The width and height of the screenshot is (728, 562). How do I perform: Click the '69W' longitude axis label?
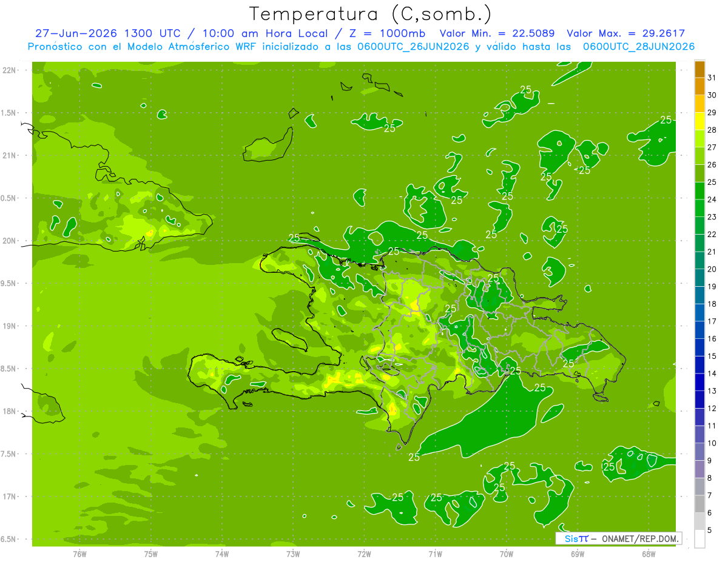578,554
